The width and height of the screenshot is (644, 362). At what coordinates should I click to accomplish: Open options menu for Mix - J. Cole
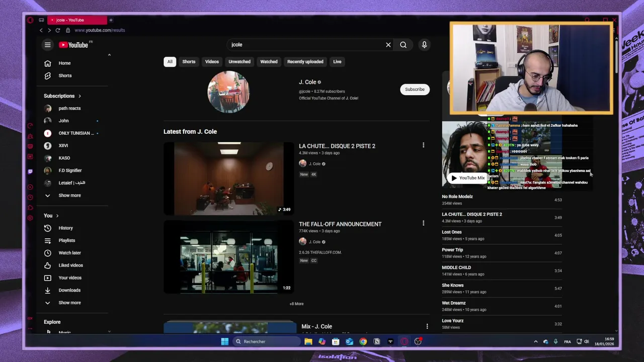click(427, 326)
